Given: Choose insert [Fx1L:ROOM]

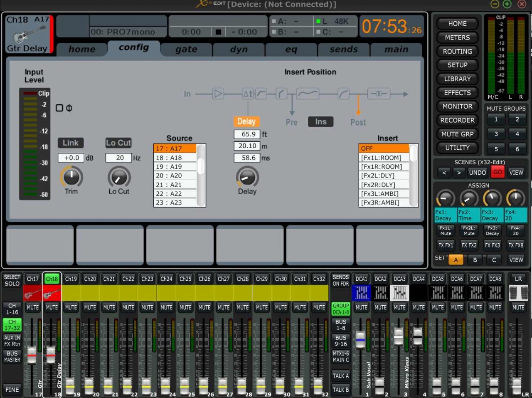Looking at the screenshot, I should pos(384,158).
